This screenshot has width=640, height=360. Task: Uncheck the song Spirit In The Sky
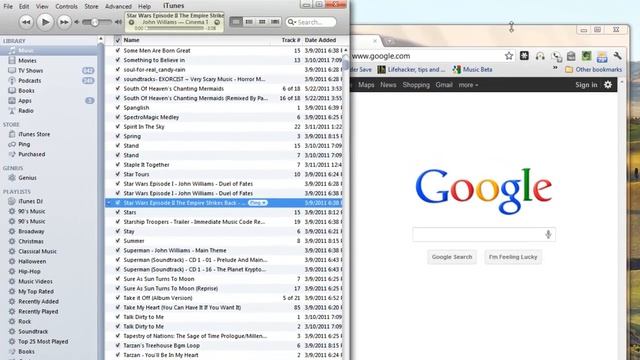tap(118, 127)
